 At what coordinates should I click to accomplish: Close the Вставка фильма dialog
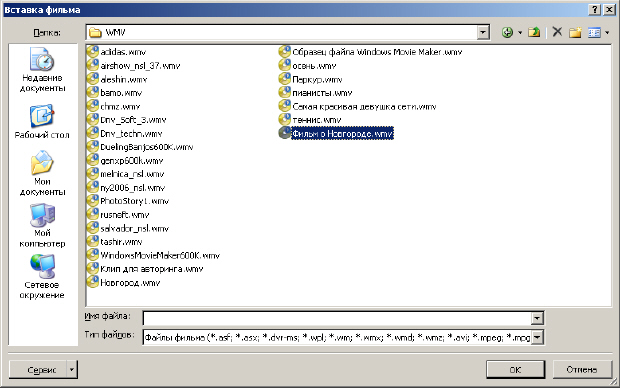[609, 10]
